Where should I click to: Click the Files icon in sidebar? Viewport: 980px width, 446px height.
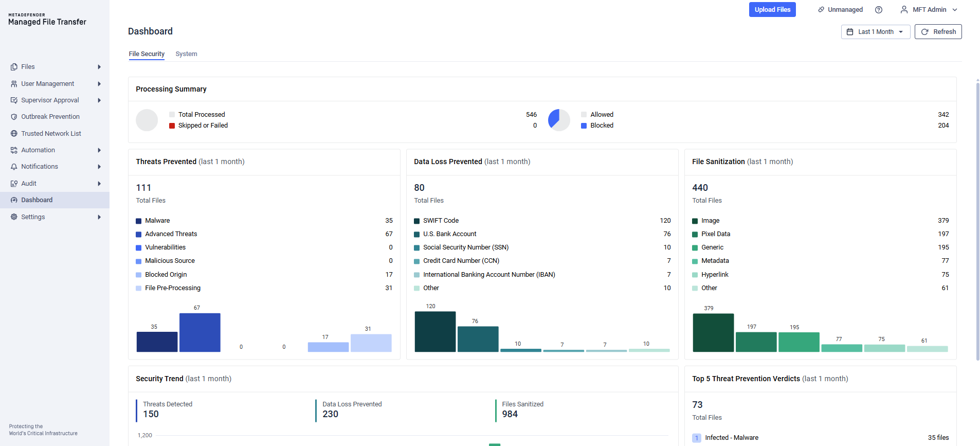(14, 67)
